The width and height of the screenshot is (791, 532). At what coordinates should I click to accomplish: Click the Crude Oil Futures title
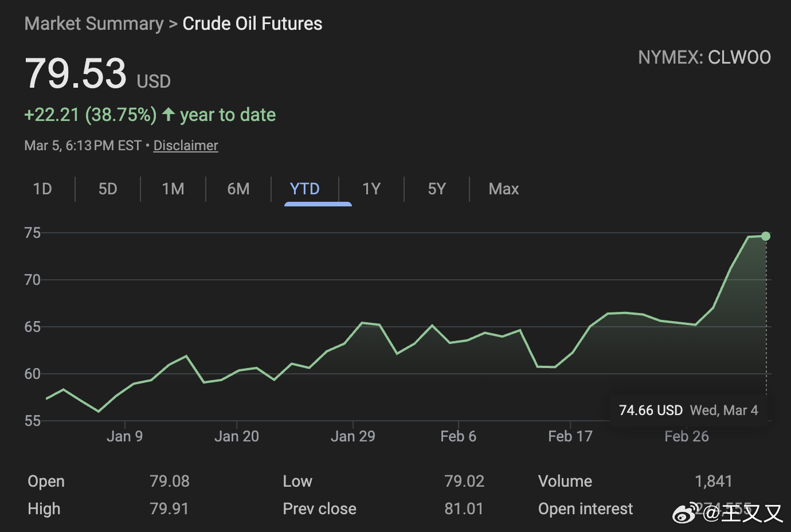[x=252, y=24]
